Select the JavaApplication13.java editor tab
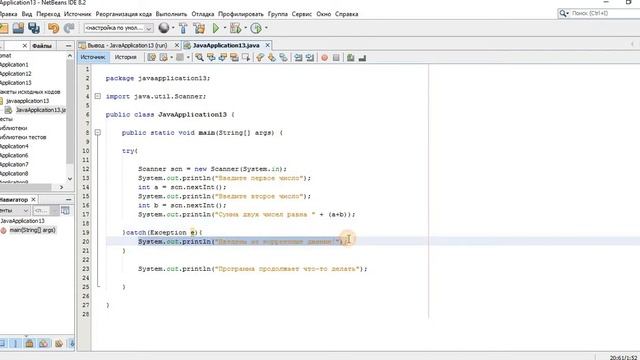This screenshot has width=640, height=360. click(x=226, y=45)
